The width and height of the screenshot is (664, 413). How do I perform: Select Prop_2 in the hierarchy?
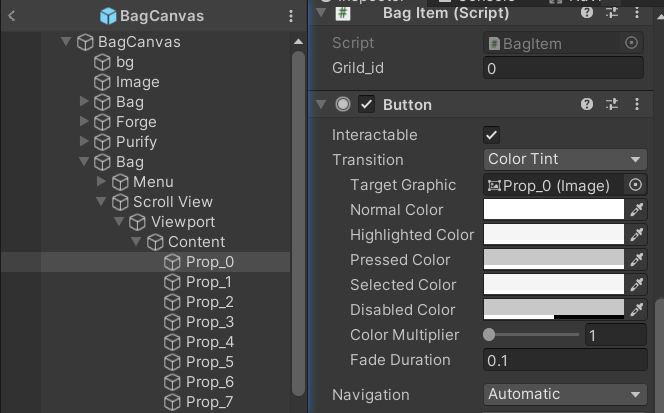click(210, 302)
